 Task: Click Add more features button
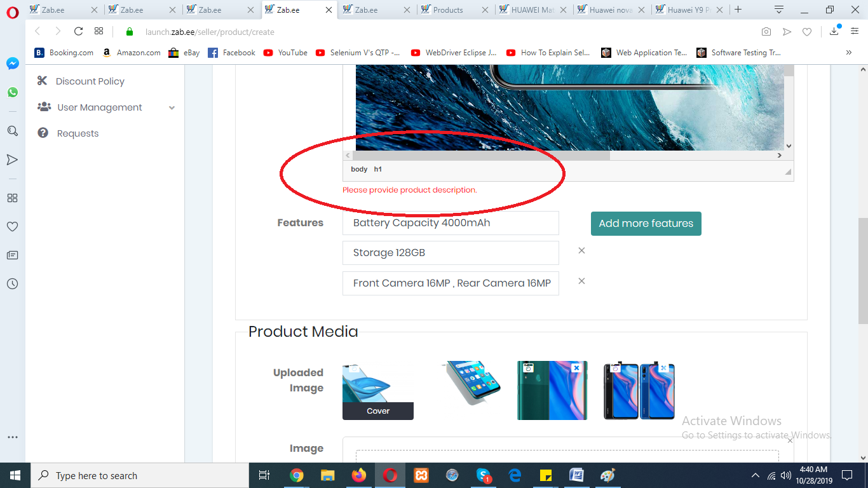646,224
